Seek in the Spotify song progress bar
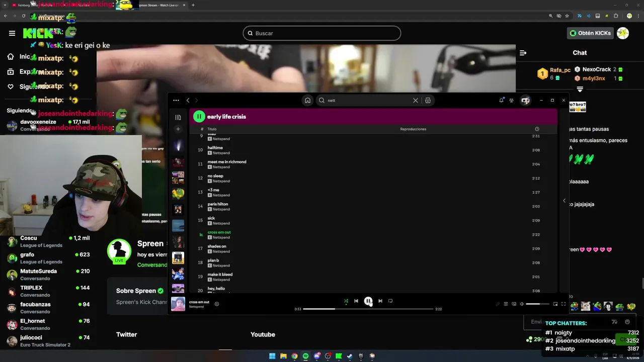This screenshot has height=362, width=644. (368, 309)
